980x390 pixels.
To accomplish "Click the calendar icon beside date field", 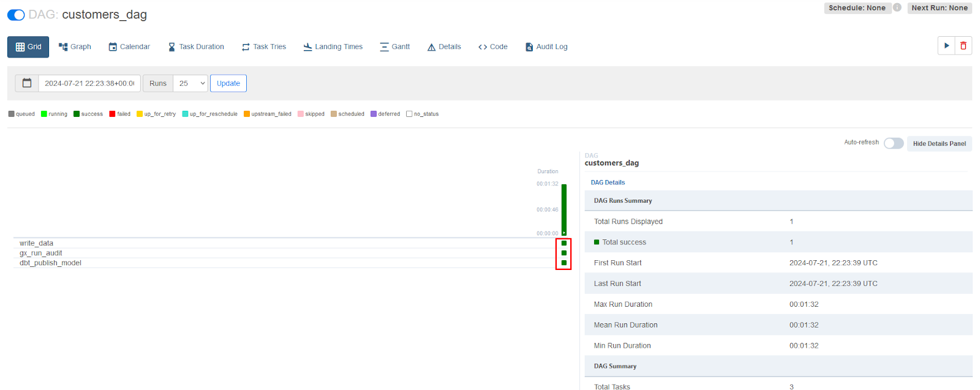I will (x=27, y=83).
